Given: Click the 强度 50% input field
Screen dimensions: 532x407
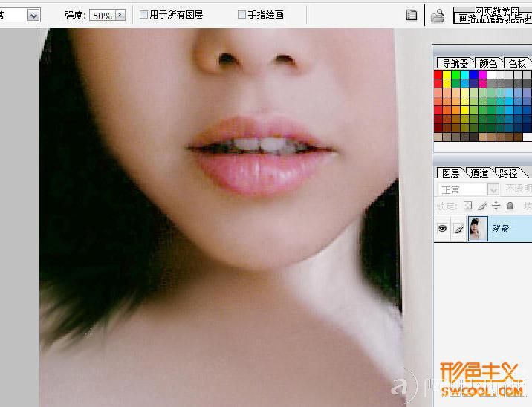Looking at the screenshot, I should point(103,15).
